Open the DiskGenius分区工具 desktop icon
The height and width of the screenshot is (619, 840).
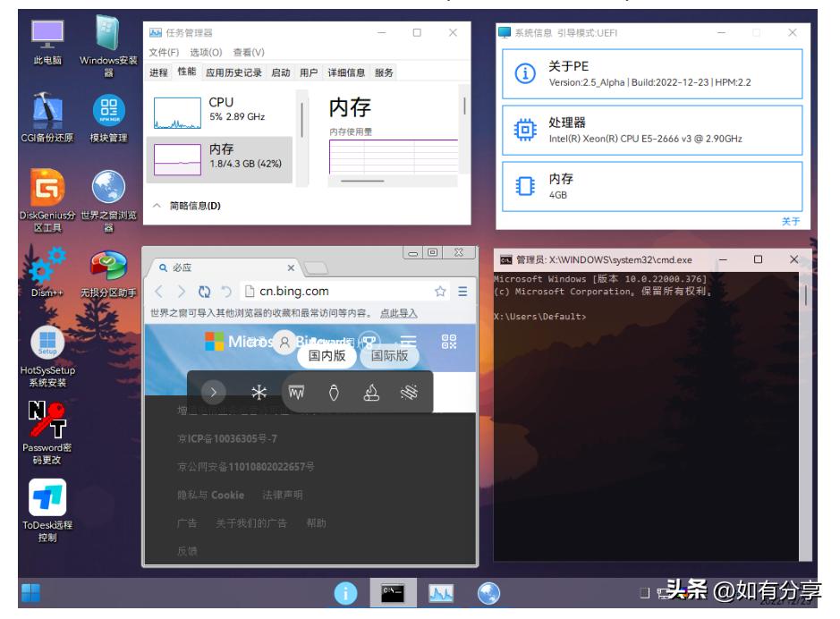(x=47, y=200)
